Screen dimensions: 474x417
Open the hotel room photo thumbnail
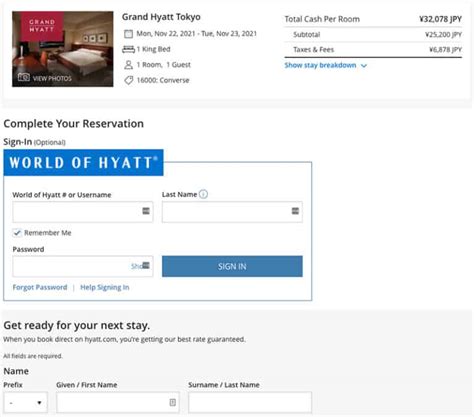[63, 49]
